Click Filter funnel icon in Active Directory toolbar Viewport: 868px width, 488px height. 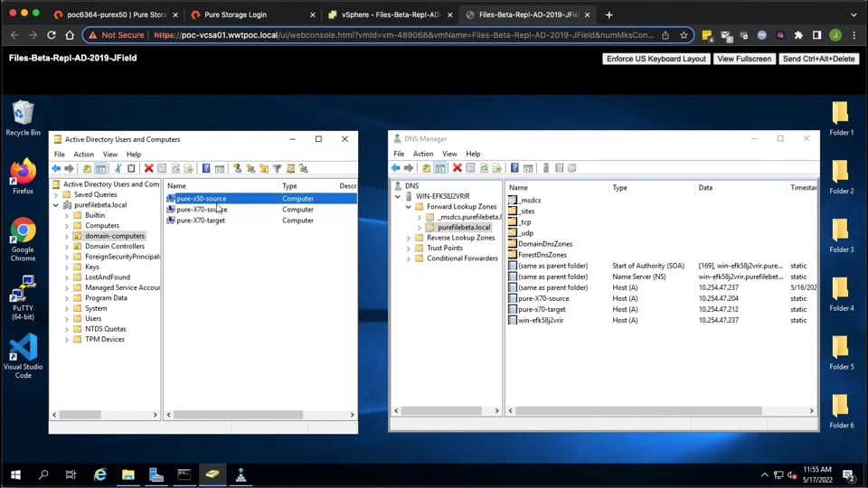click(277, 168)
